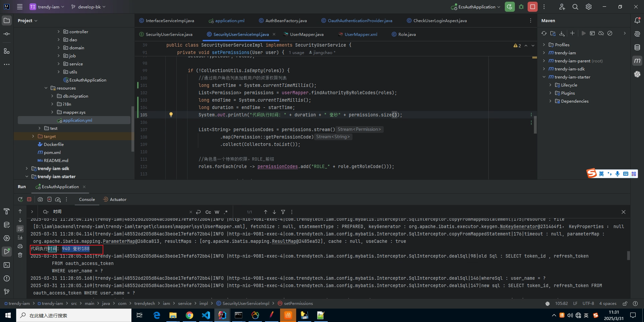Toggle Regex option in console search

point(226,212)
